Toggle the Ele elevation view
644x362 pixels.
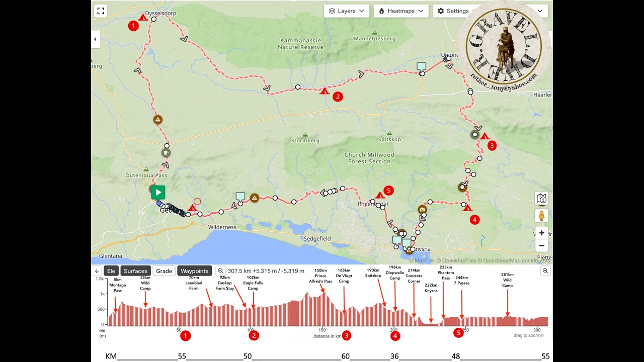pyautogui.click(x=111, y=271)
